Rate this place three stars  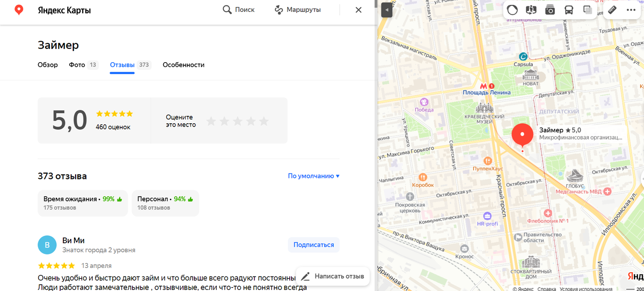(238, 121)
